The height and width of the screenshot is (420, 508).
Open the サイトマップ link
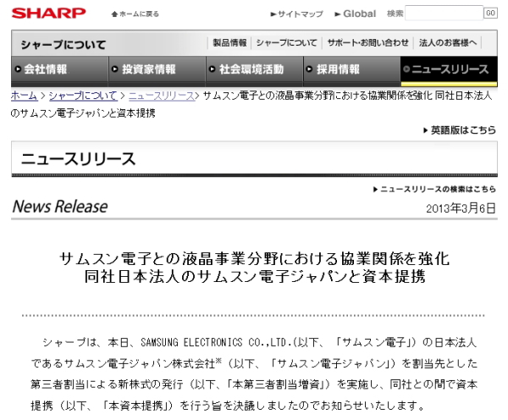click(301, 14)
